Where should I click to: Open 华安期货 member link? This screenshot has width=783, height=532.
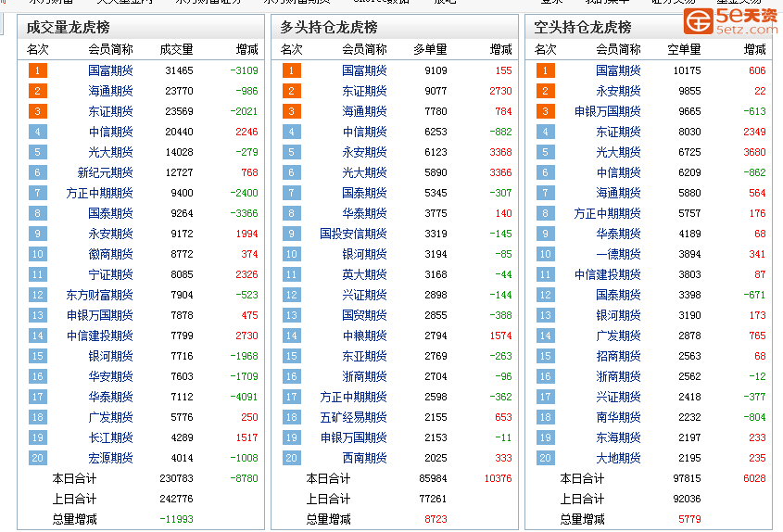[x=110, y=376]
